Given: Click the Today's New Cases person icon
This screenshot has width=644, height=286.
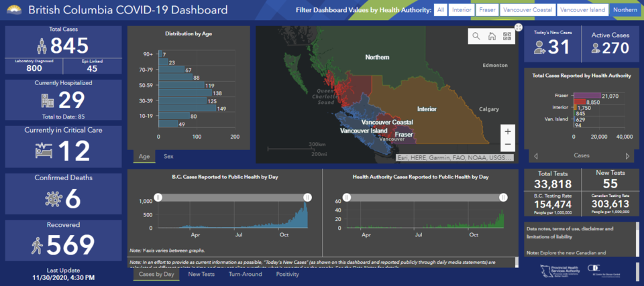Looking at the screenshot, I should point(539,48).
